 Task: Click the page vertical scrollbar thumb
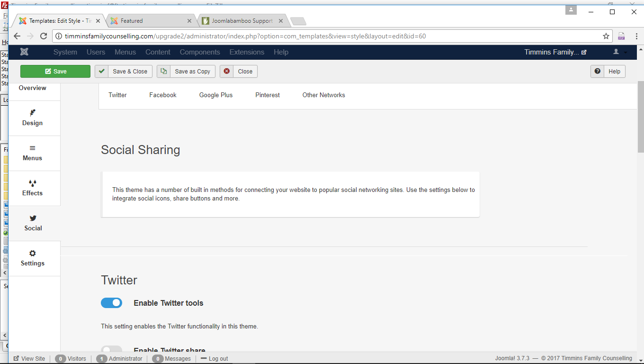pyautogui.click(x=640, y=117)
